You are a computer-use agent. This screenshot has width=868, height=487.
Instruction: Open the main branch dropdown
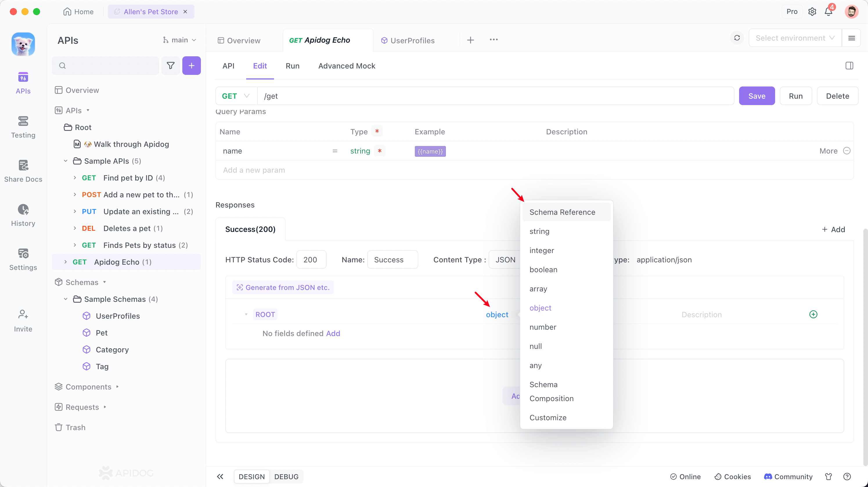[x=179, y=40]
